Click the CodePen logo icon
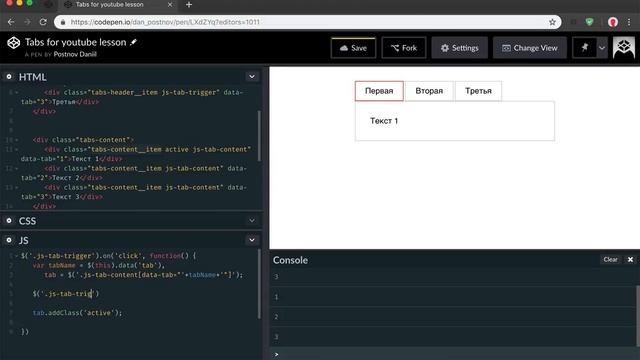Screen dimensions: 640x360 click(x=13, y=42)
